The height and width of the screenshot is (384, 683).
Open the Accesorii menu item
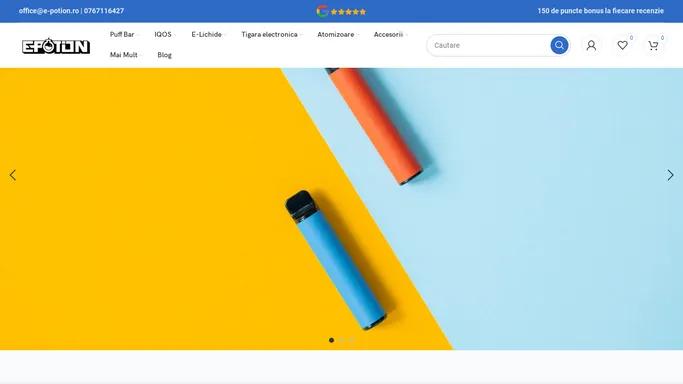click(390, 34)
